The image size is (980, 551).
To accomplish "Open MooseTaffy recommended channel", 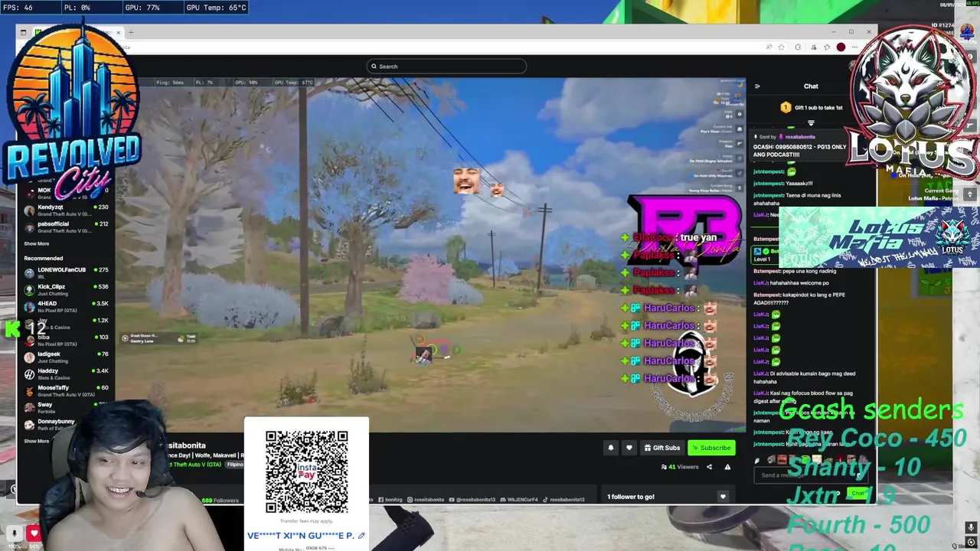I will pyautogui.click(x=66, y=390).
